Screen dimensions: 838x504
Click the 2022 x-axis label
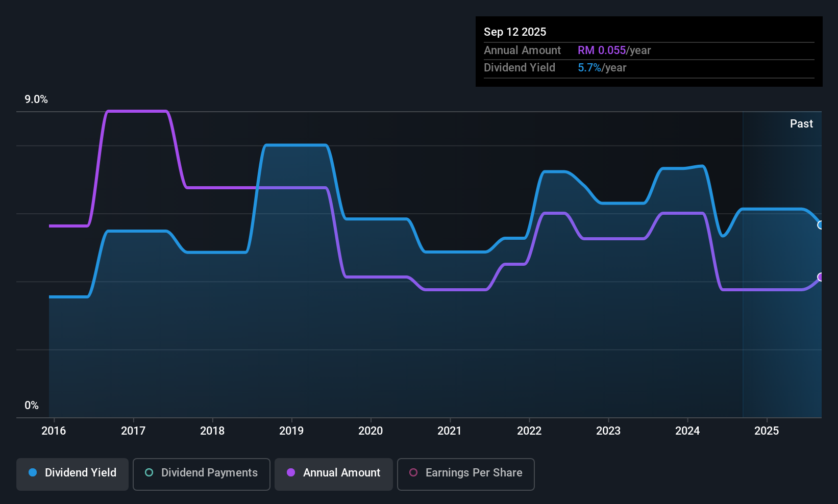[x=529, y=431]
